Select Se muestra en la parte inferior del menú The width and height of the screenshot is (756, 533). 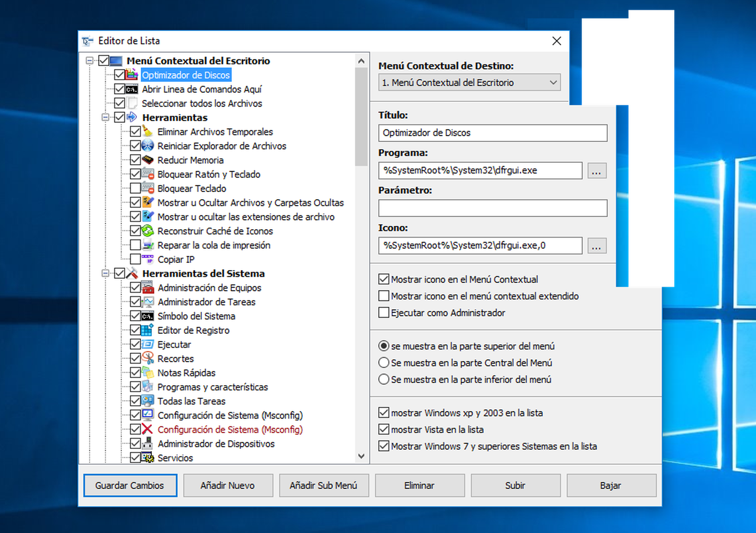pyautogui.click(x=384, y=379)
